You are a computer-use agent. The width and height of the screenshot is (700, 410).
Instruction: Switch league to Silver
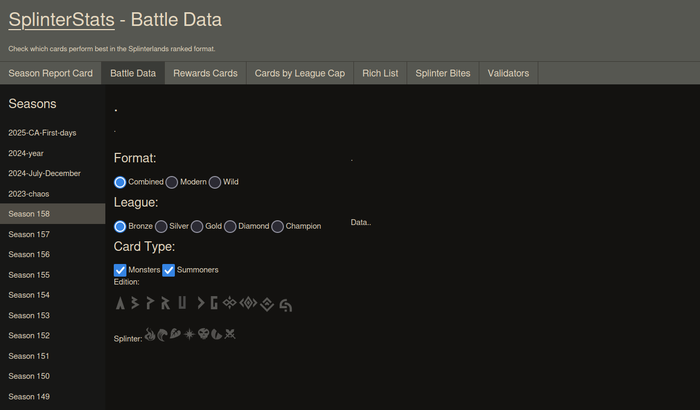tap(161, 226)
